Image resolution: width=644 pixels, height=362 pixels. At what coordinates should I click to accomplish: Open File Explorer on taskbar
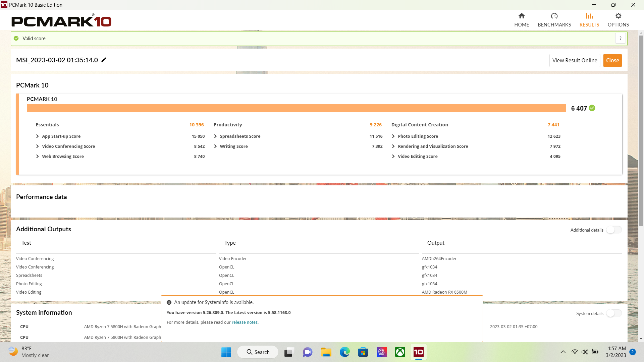[x=326, y=352]
